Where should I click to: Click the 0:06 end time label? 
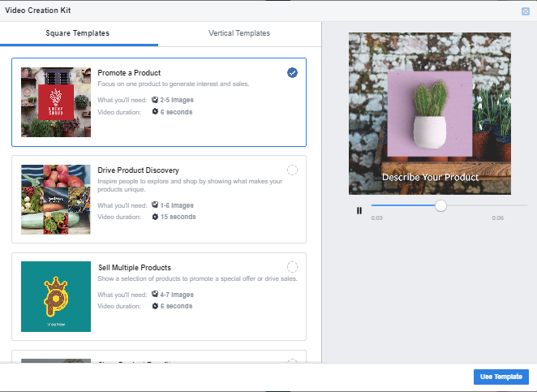[x=497, y=218]
